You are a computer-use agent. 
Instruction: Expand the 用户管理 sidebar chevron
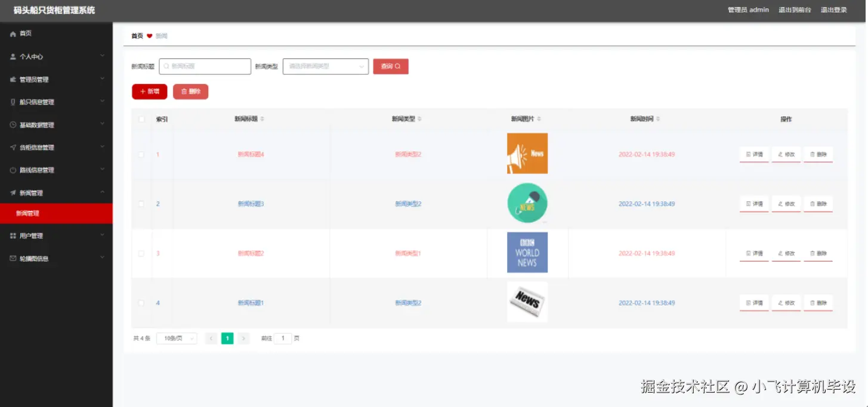(x=102, y=235)
